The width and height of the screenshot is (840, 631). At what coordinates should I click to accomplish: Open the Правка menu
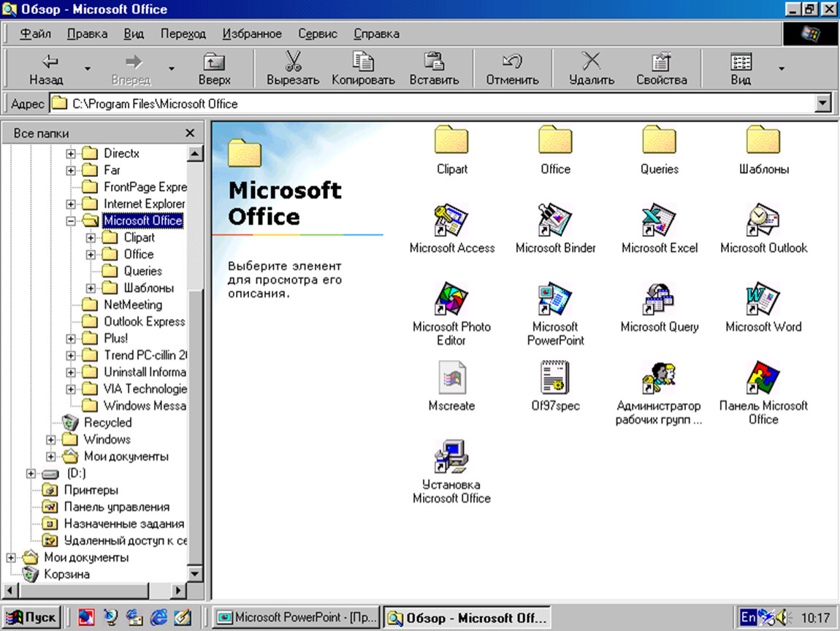[87, 34]
